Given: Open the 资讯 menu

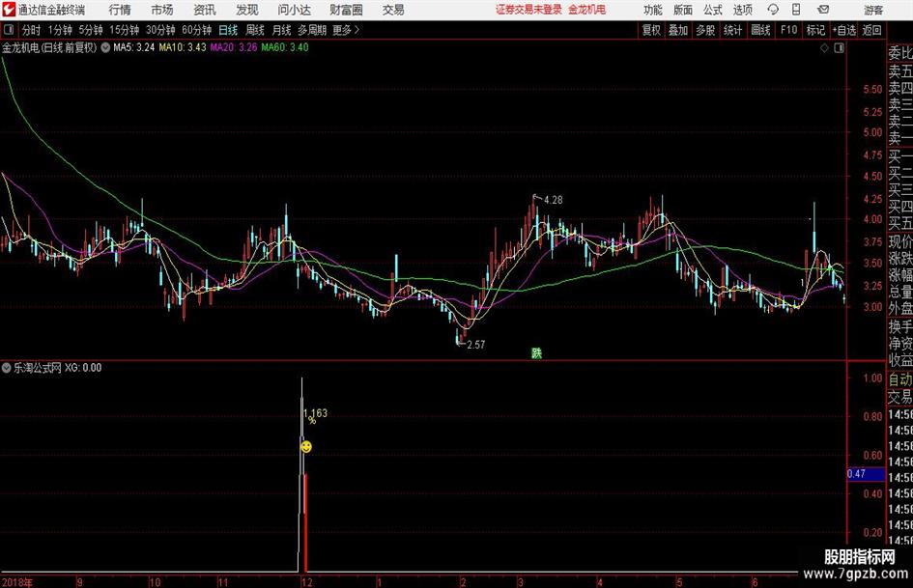Looking at the screenshot, I should coord(205,10).
